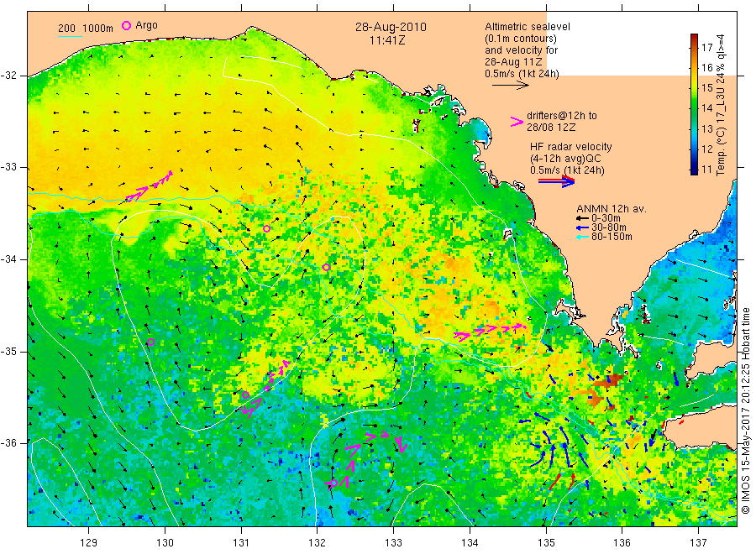Image resolution: width=756 pixels, height=554 pixels.
Task: Click the '30-80m' depth label
Action: pos(609,227)
